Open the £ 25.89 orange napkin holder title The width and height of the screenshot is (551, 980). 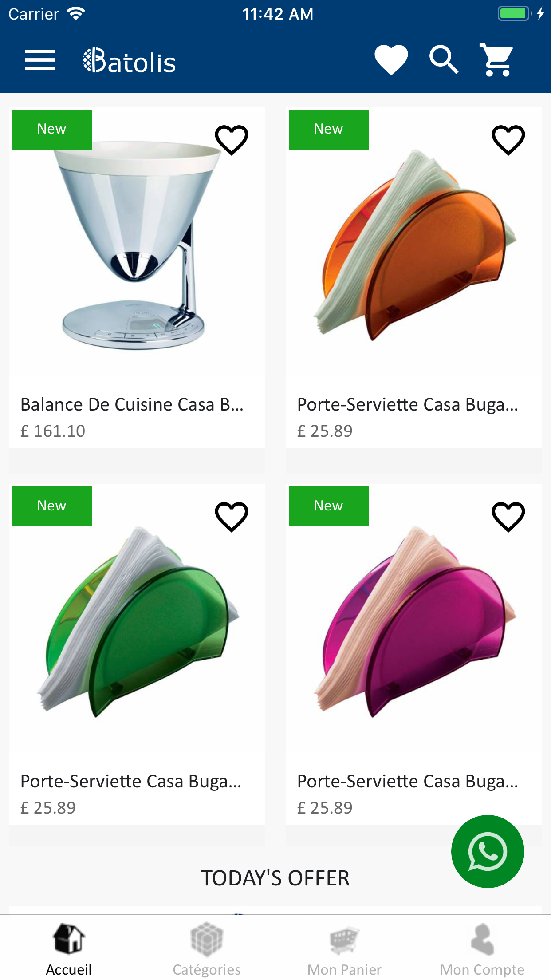(408, 404)
